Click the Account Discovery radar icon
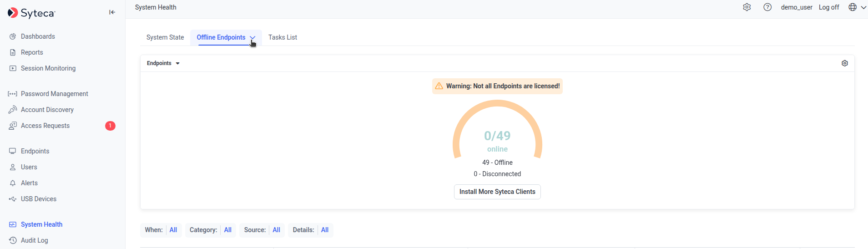This screenshot has width=868, height=249. pos(13,110)
